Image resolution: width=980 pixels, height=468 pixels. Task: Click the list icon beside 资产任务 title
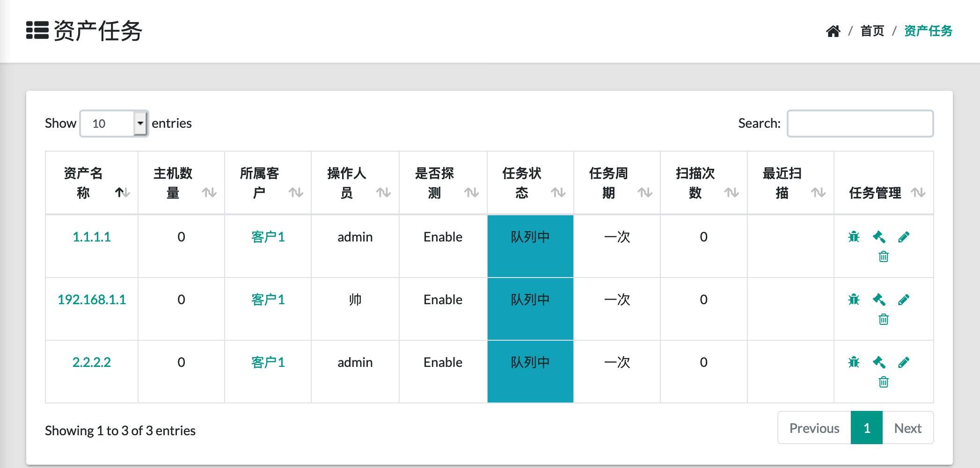coord(37,30)
